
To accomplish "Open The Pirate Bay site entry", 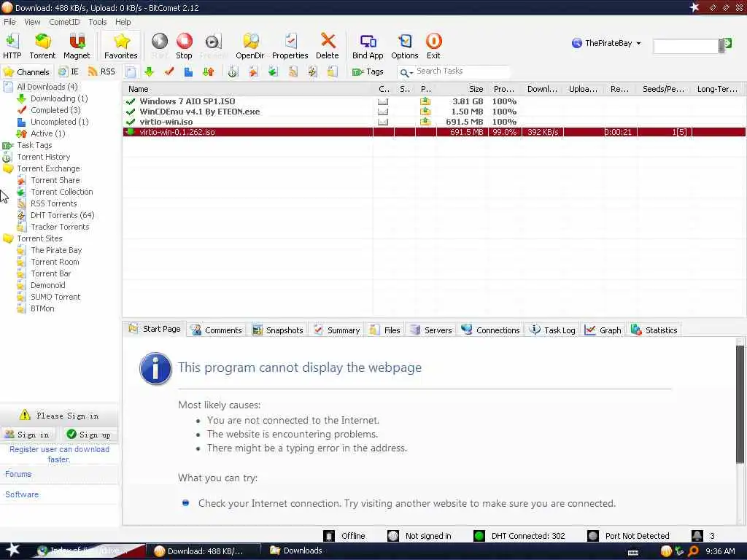I will click(x=56, y=250).
